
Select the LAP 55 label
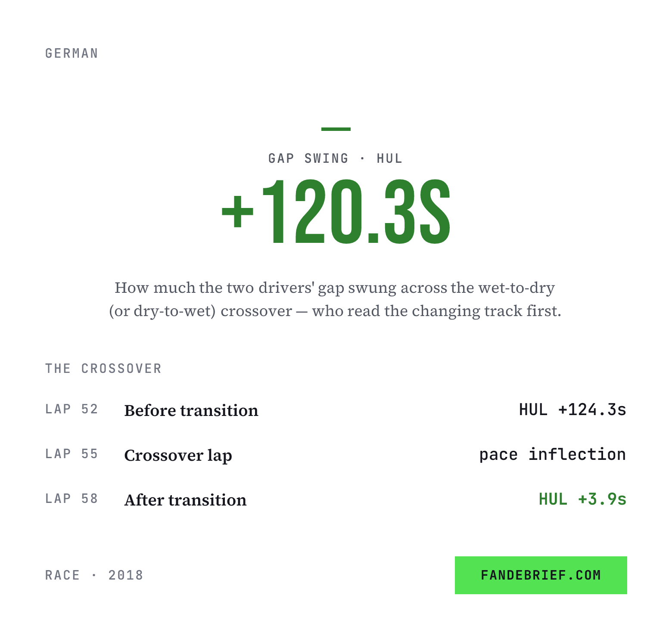click(x=72, y=454)
